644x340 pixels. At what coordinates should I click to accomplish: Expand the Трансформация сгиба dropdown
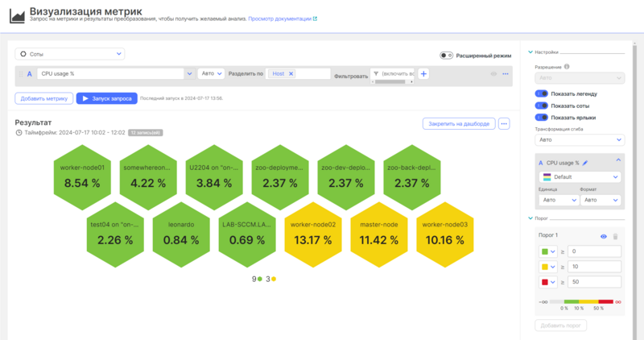pyautogui.click(x=580, y=139)
